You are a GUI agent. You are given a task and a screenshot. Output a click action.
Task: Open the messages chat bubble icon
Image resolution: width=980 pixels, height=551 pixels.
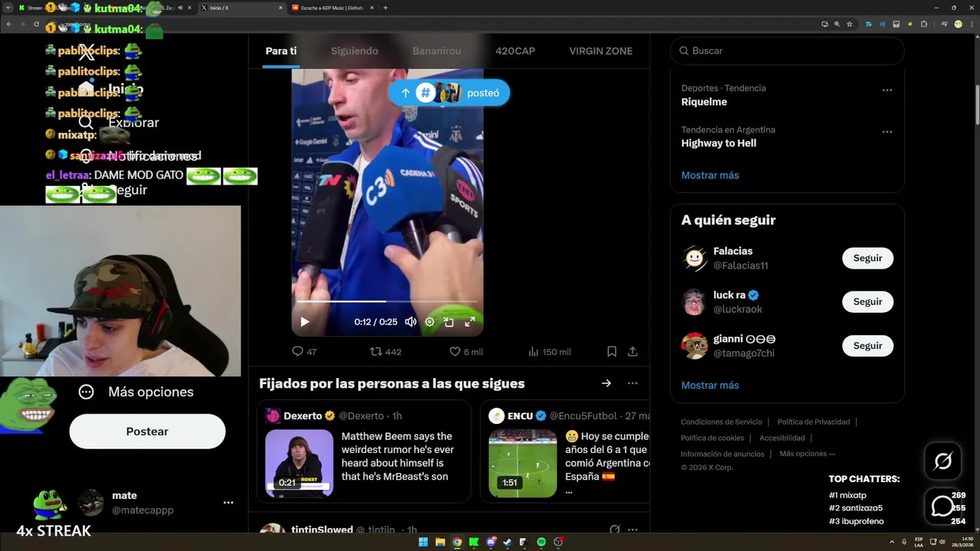click(943, 506)
